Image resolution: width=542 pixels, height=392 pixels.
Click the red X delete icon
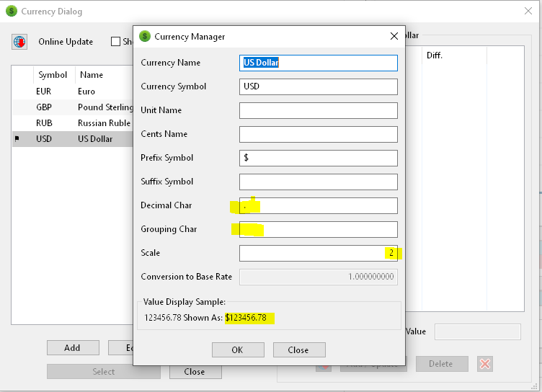485,364
